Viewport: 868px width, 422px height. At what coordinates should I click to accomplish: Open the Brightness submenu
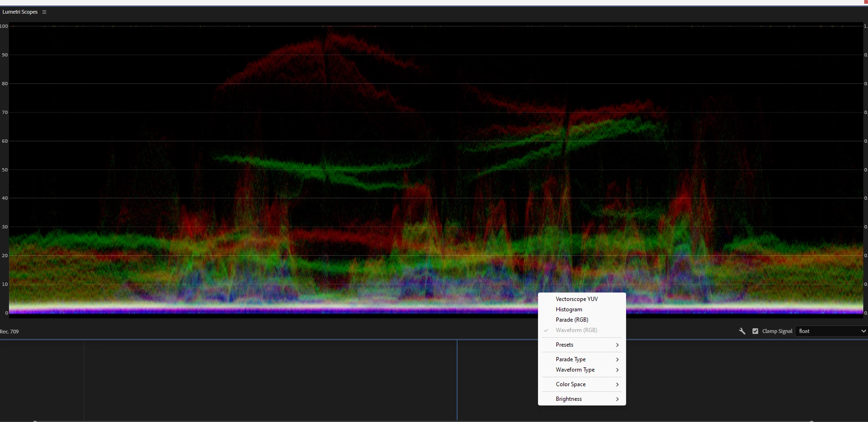point(582,399)
